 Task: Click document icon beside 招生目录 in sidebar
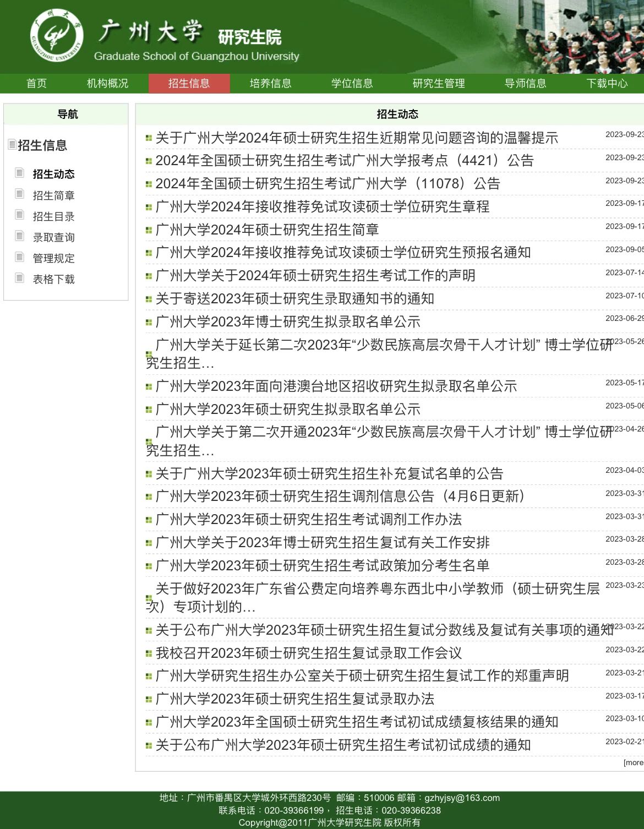pyautogui.click(x=20, y=215)
